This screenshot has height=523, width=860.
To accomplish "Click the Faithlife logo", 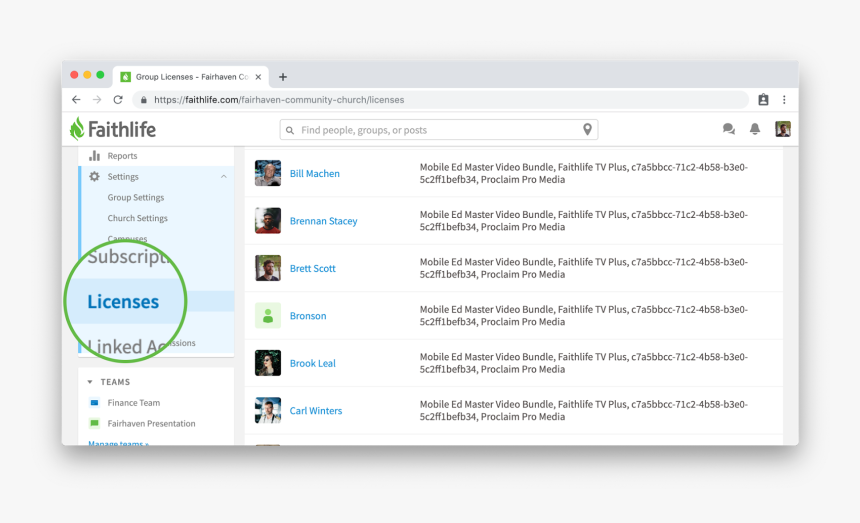I will [x=113, y=129].
